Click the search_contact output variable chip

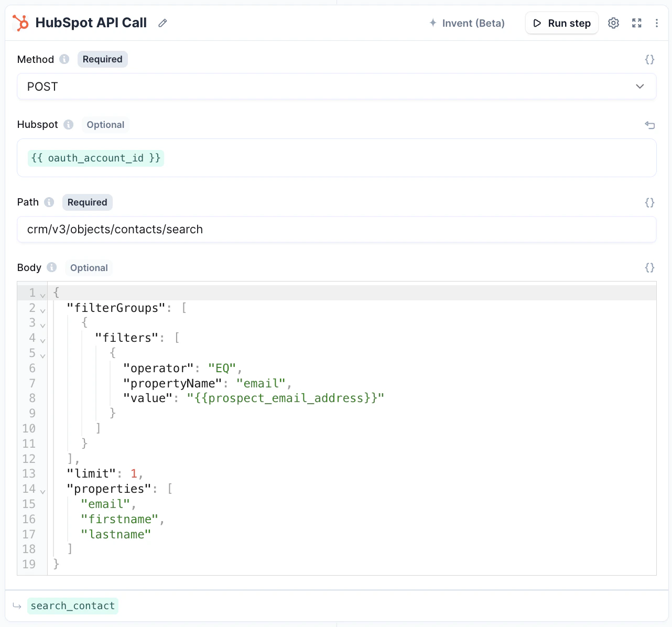pyautogui.click(x=73, y=606)
